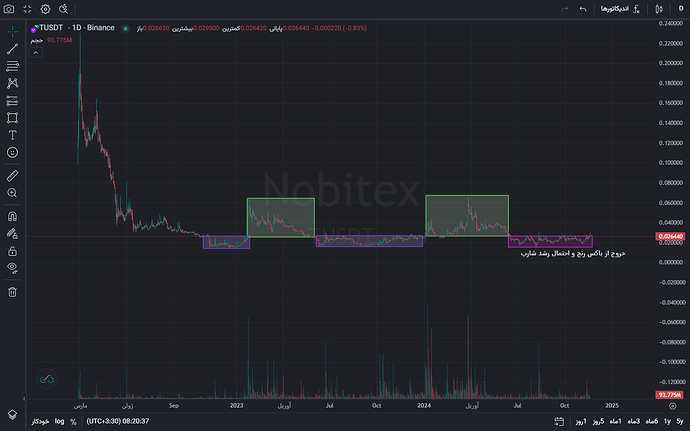Take a chart snapshot with camera icon
This screenshot has width=690, height=431.
click(9, 9)
